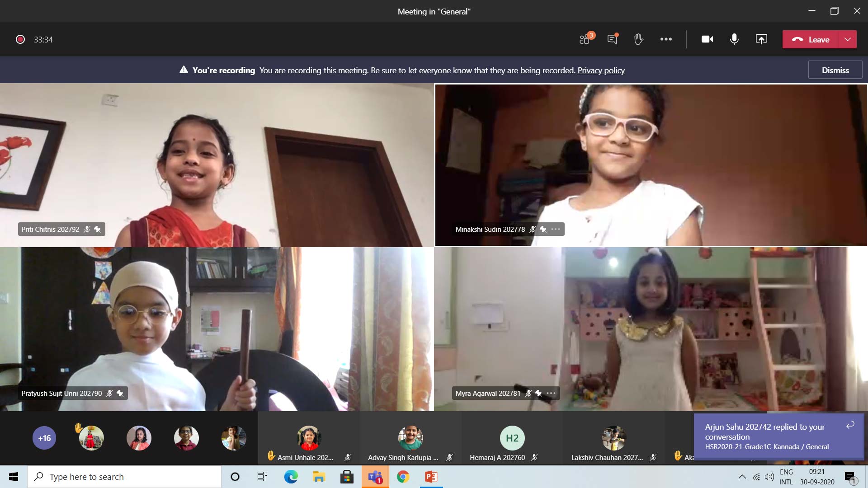Image resolution: width=868 pixels, height=488 pixels.
Task: Click the raised hand icon beside Asmi Unhale
Action: (271, 456)
